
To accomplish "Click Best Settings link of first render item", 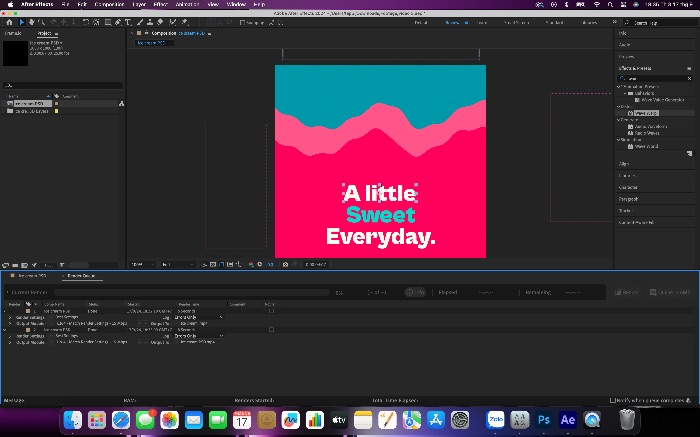I will 67,317.
